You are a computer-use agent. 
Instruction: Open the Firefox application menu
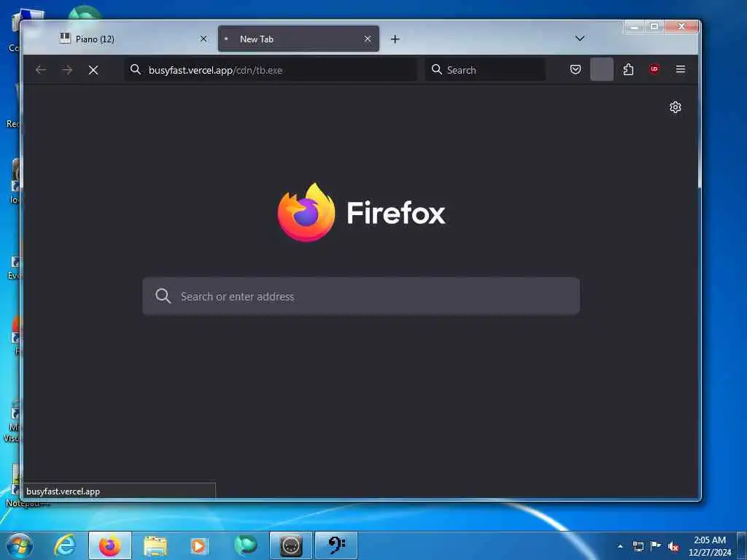tap(681, 69)
